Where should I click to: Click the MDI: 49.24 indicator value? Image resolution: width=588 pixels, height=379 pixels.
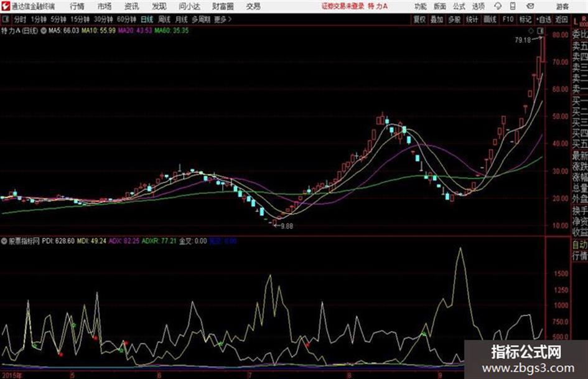point(91,241)
